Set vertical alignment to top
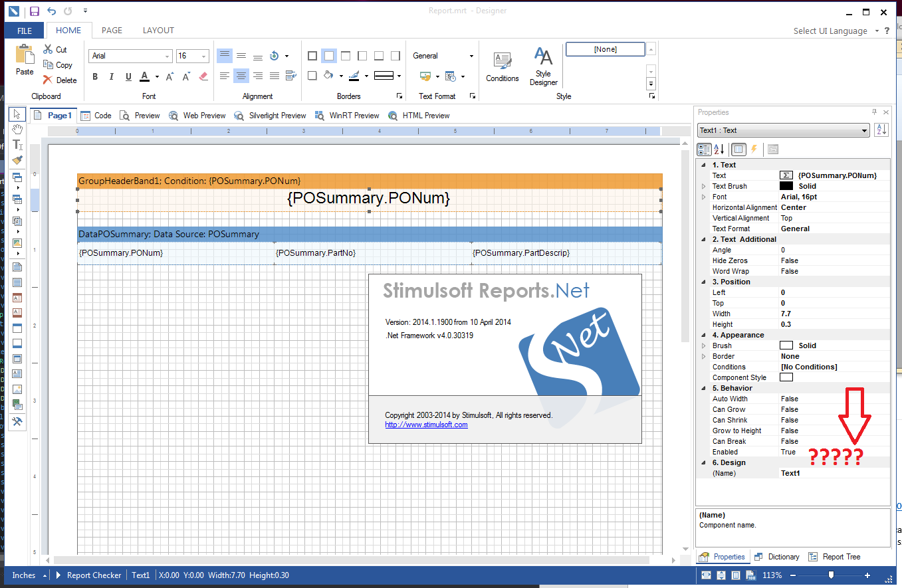This screenshot has height=588, width=902. click(225, 56)
